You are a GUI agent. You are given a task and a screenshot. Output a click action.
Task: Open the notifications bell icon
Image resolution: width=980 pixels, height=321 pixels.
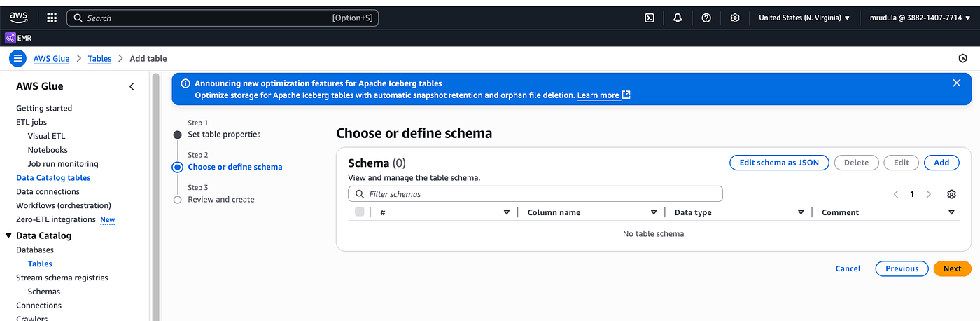pyautogui.click(x=678, y=18)
